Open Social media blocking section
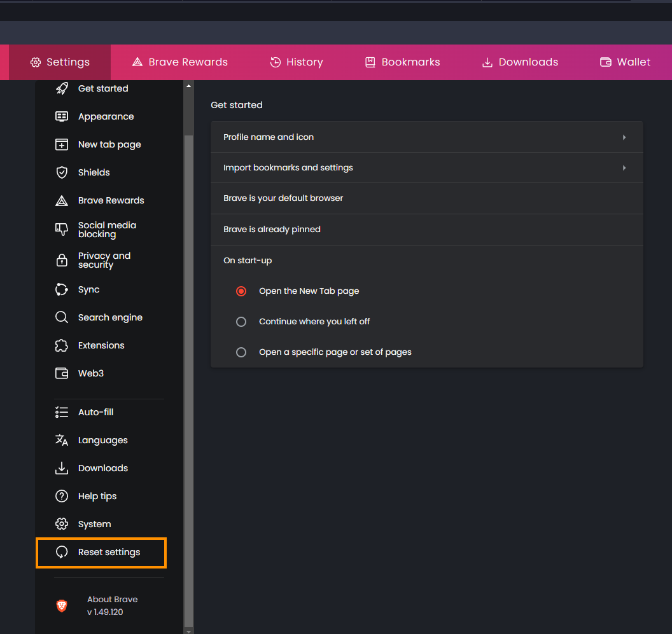The height and width of the screenshot is (634, 672). (x=107, y=230)
